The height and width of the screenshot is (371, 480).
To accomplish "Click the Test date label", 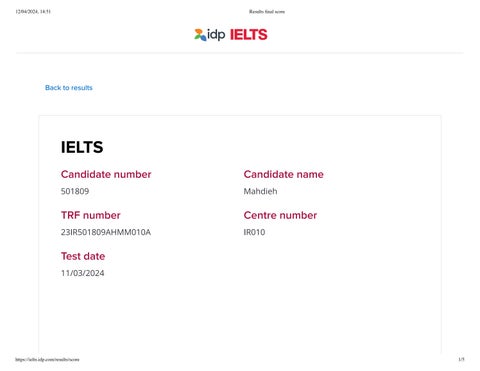I will point(83,256).
